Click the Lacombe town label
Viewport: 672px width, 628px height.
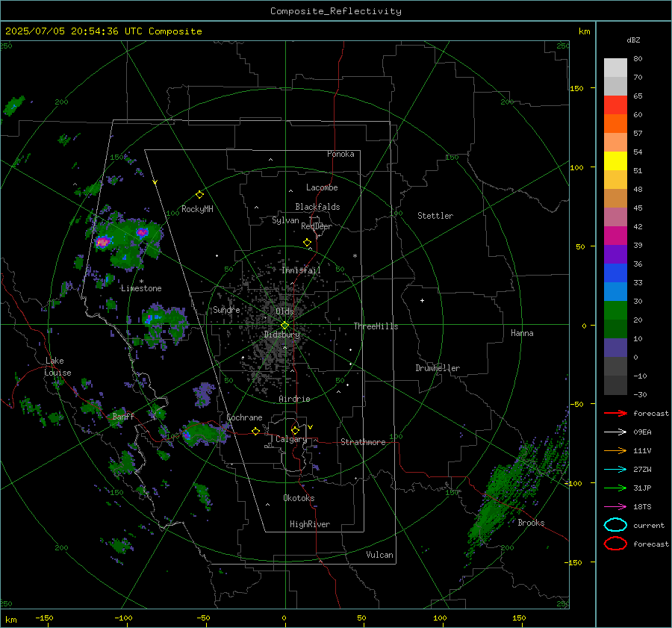pos(322,187)
